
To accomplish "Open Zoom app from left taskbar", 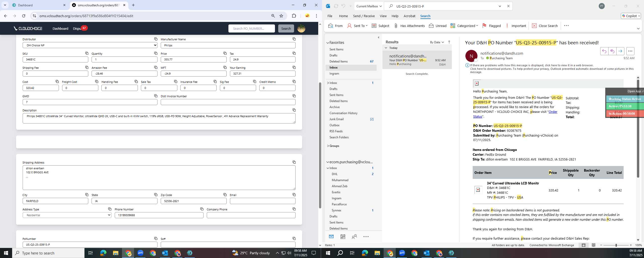I will 140,253.
